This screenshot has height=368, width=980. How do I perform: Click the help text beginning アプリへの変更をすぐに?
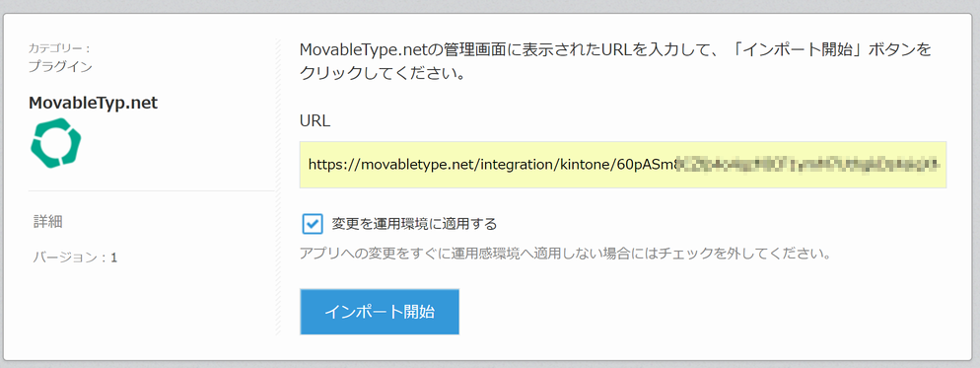tap(565, 255)
